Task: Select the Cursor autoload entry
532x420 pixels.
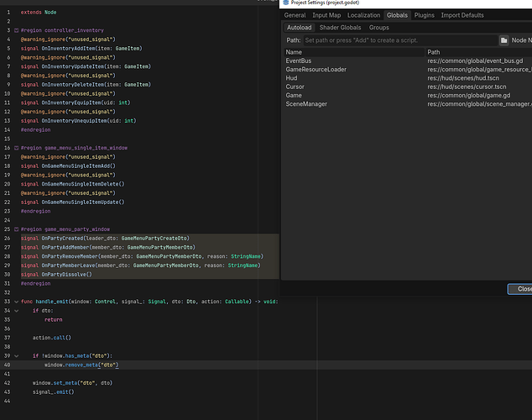Action: [295, 87]
